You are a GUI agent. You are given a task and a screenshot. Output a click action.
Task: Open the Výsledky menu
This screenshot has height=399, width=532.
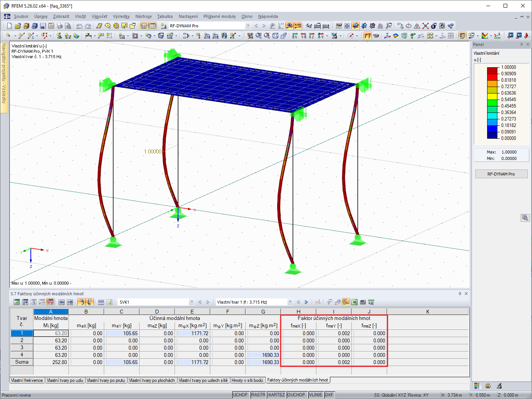tap(121, 16)
